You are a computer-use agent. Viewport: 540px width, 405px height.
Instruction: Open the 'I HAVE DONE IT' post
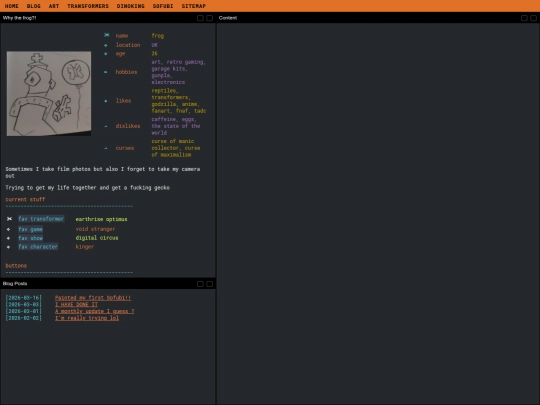point(76,304)
